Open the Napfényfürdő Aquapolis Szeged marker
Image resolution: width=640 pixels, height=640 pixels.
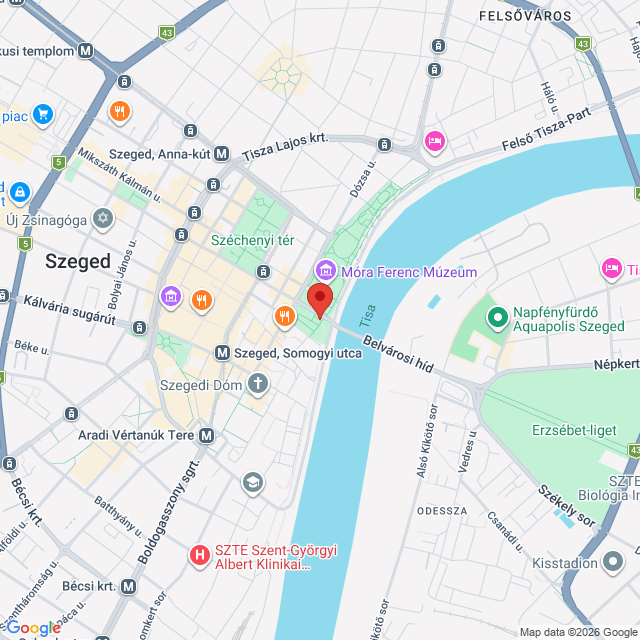click(x=498, y=318)
